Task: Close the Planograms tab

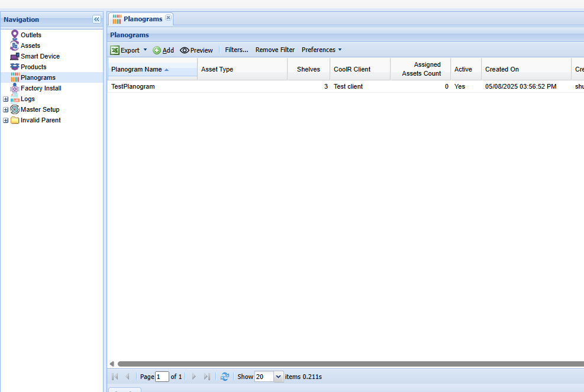Action: coord(168,18)
